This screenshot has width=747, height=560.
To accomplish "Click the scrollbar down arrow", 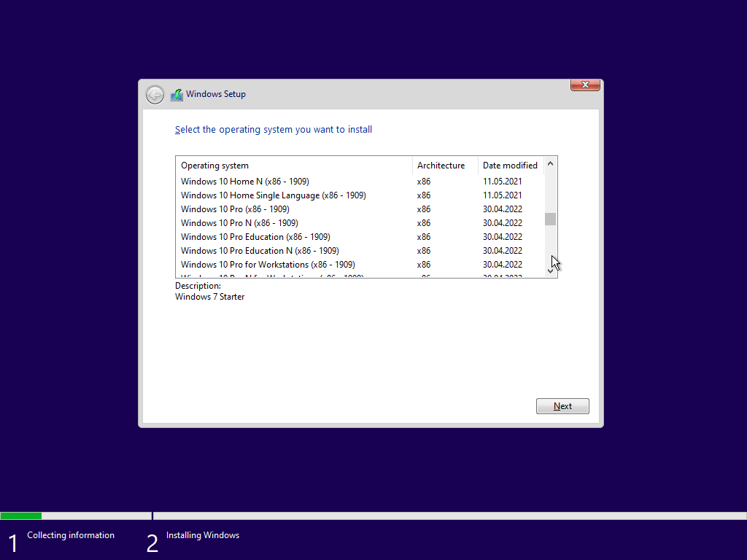I will pos(550,271).
